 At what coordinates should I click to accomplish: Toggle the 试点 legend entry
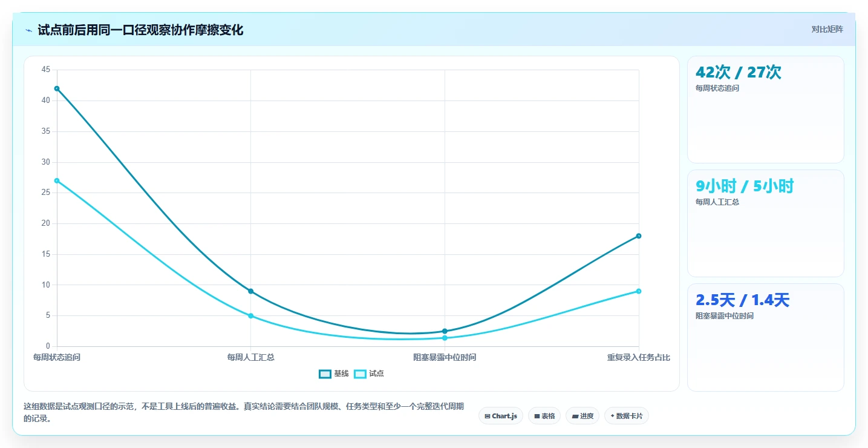click(369, 374)
